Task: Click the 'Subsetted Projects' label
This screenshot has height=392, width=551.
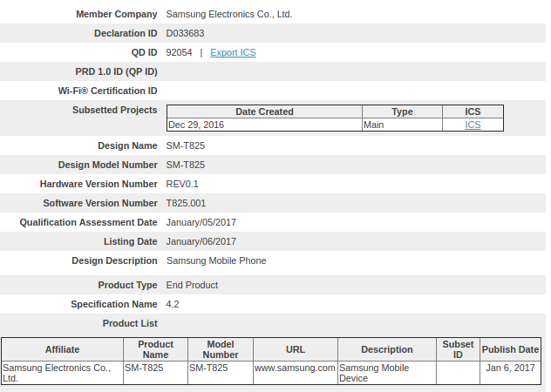Action: coord(114,110)
